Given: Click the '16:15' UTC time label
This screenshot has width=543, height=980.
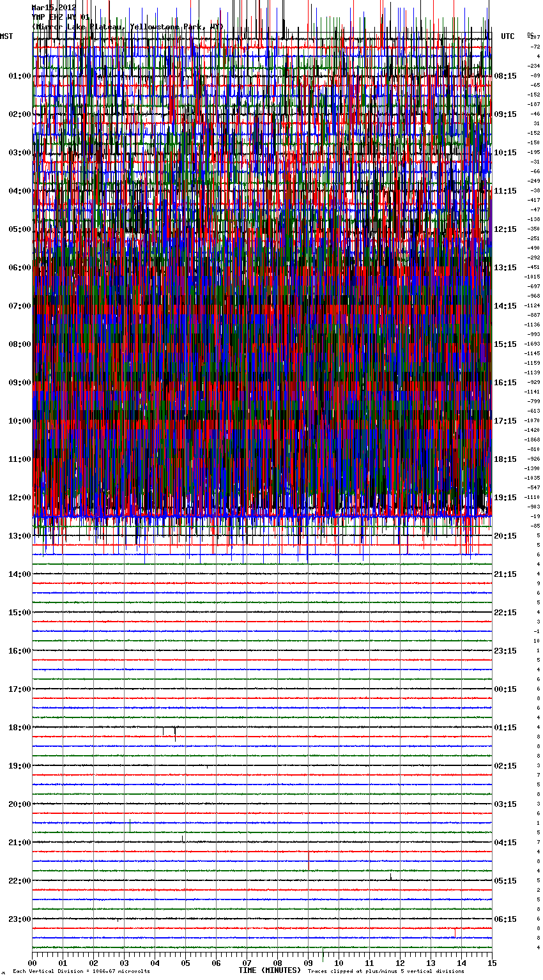Looking at the screenshot, I should click(x=505, y=383).
